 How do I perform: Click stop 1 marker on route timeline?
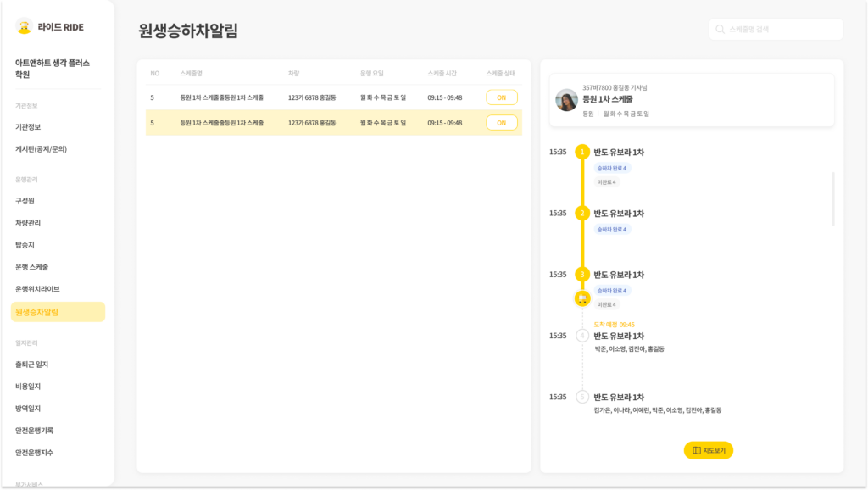(582, 152)
